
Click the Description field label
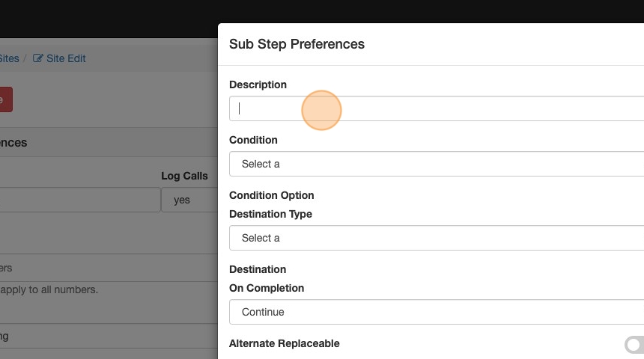click(258, 85)
